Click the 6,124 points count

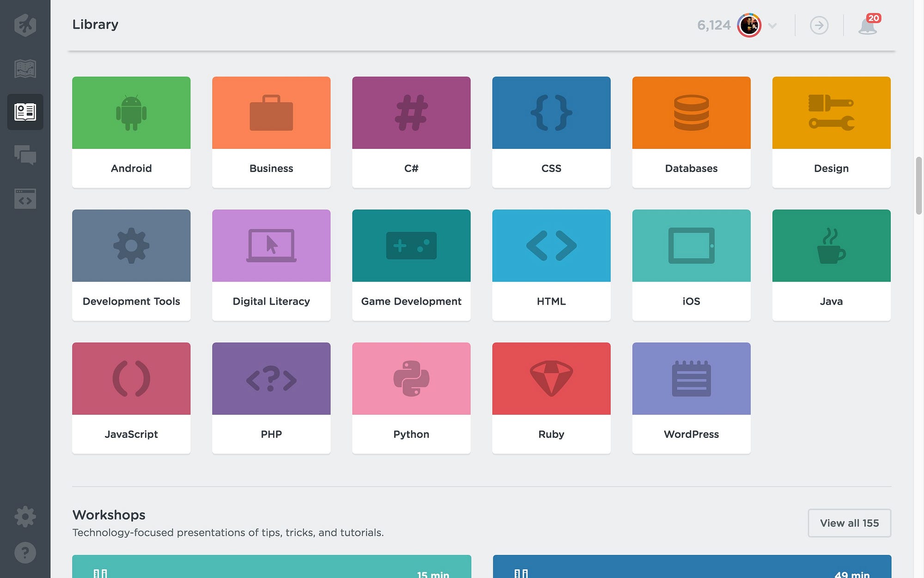pos(713,25)
